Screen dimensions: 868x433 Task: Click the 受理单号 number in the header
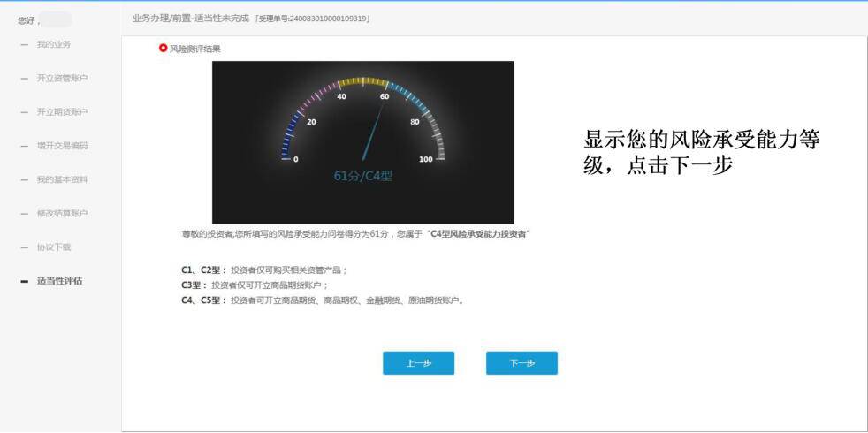pos(312,19)
